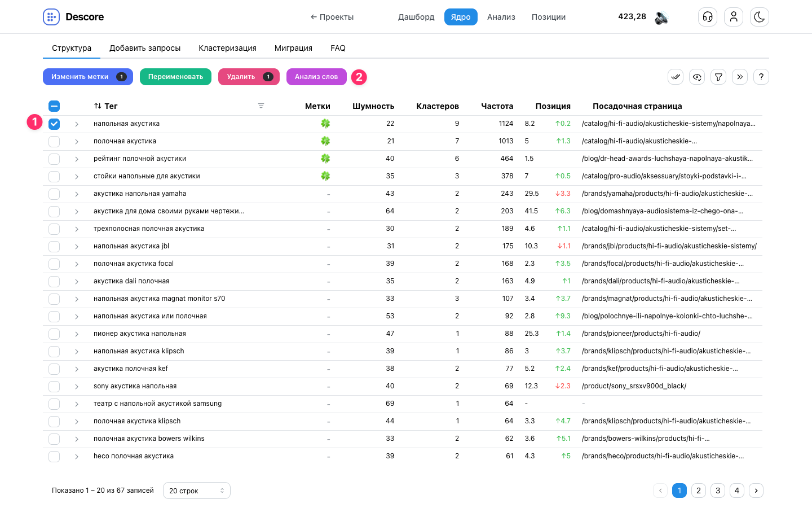Click the eye visibility toolbar icon
Viewport: 812px width, 508px height.
click(697, 77)
